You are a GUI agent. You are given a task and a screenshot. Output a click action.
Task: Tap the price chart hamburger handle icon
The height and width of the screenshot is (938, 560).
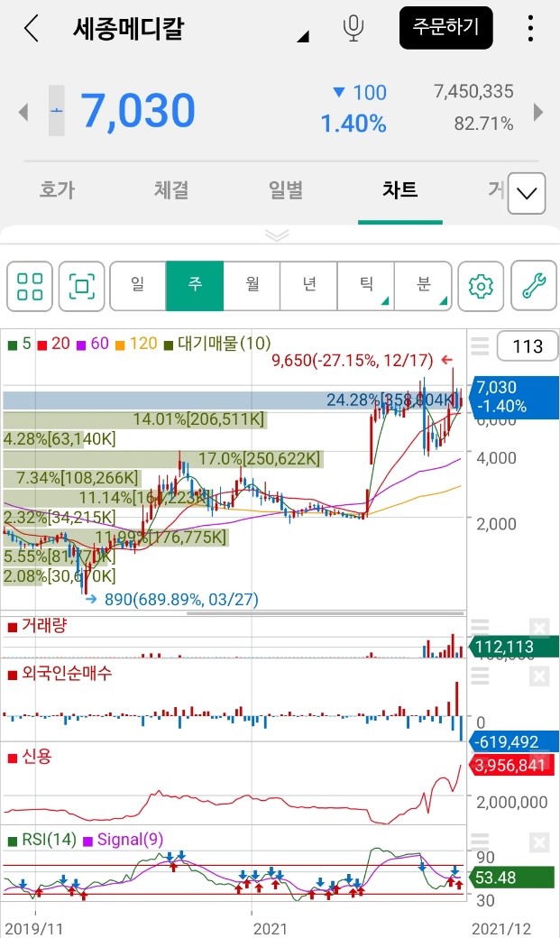(x=480, y=345)
